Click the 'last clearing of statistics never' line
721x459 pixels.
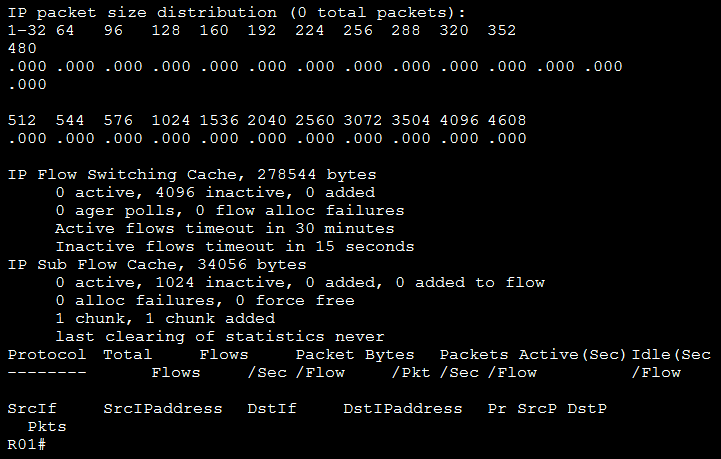click(x=220, y=337)
